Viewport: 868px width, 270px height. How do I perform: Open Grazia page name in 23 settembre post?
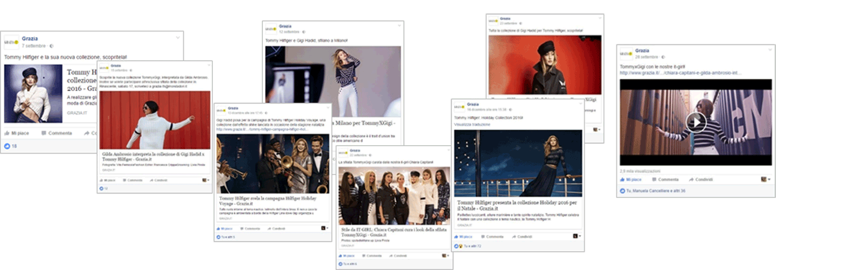[505, 19]
